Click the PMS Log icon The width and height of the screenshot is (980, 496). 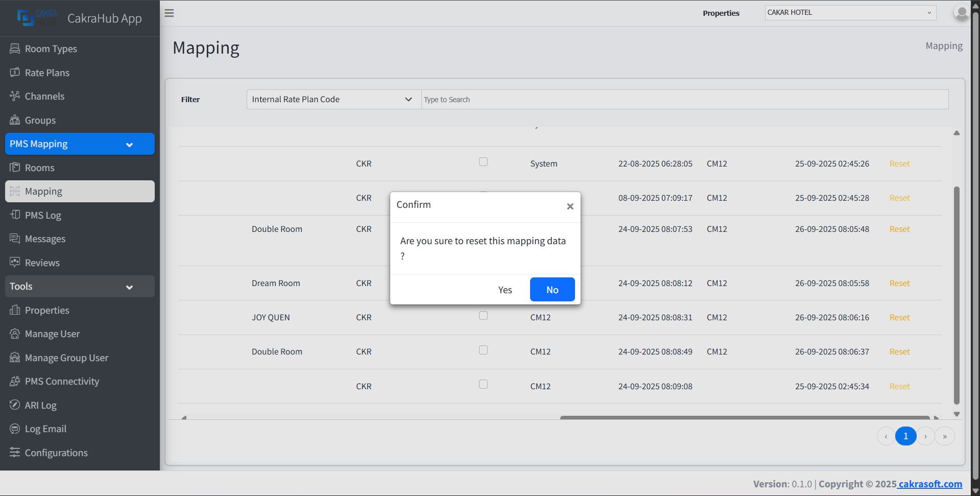[x=15, y=215]
